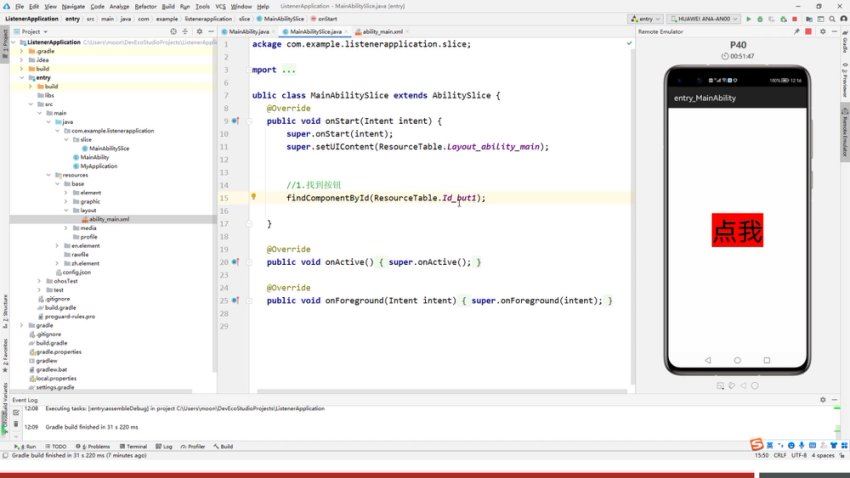Click the red 点我 button in emulator

click(737, 230)
